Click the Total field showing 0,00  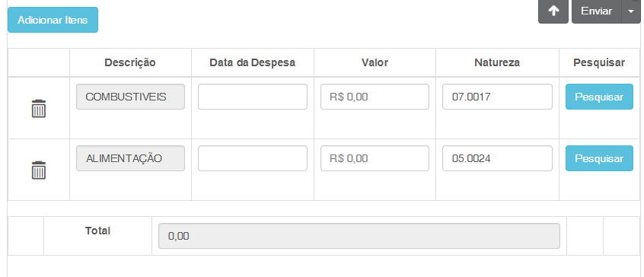359,236
